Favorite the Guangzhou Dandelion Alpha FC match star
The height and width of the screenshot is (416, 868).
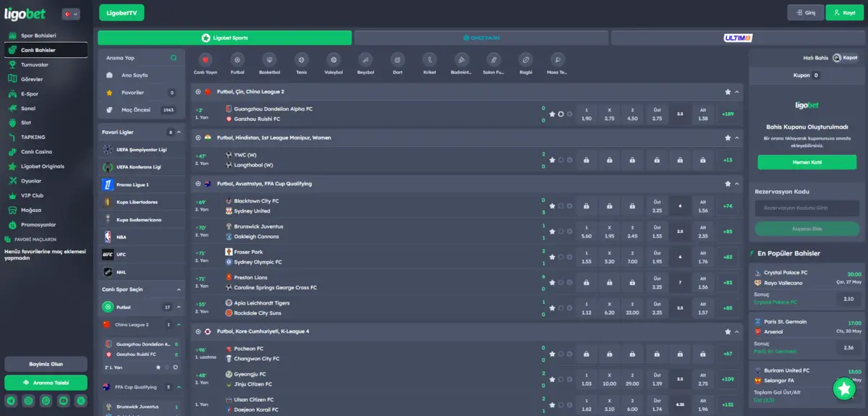552,114
